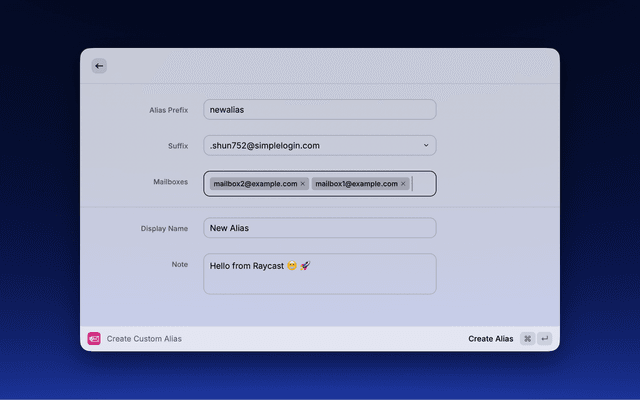The height and width of the screenshot is (400, 640).
Task: Expand the Suffix dropdown chevron
Action: [425, 146]
